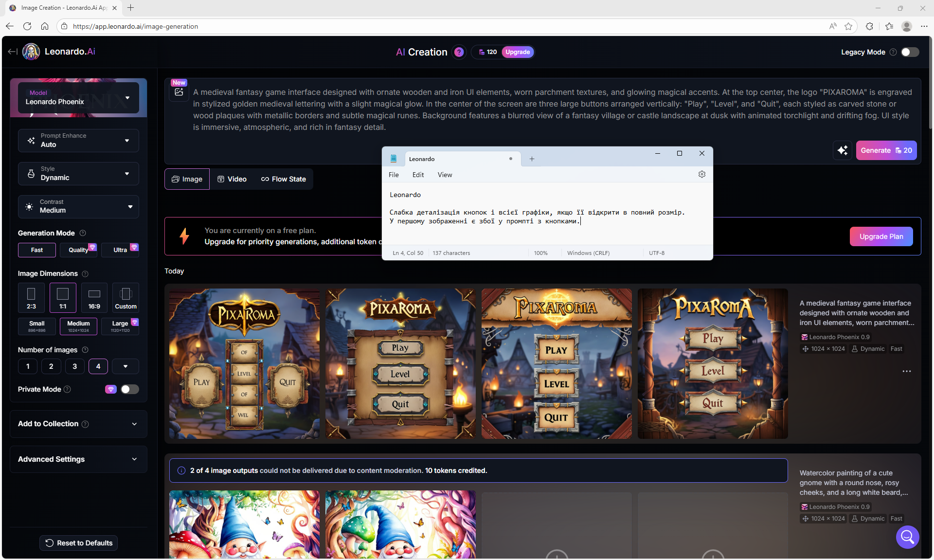Image resolution: width=934 pixels, height=560 pixels.
Task: Click the prompt enhance sparkle icon
Action: click(843, 150)
